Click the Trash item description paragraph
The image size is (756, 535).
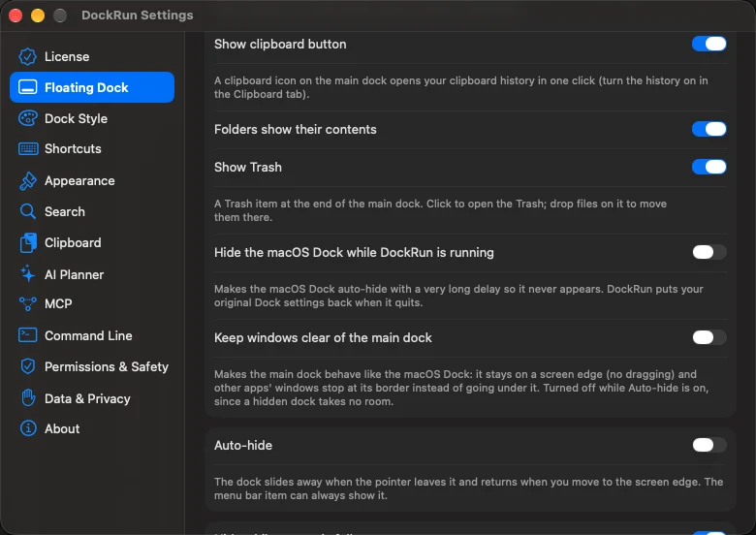tap(440, 210)
